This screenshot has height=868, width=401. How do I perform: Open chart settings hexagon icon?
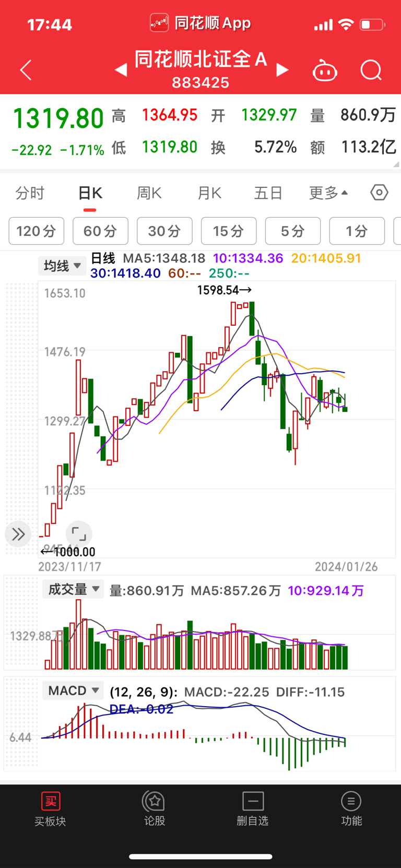pyautogui.click(x=380, y=193)
